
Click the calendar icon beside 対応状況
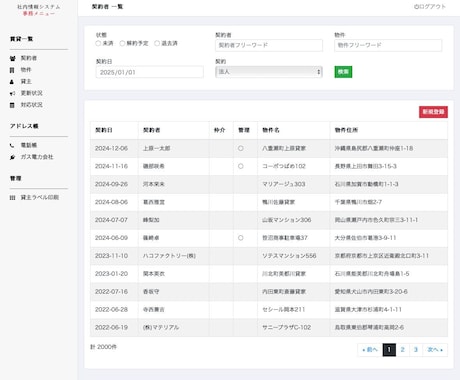click(x=12, y=105)
